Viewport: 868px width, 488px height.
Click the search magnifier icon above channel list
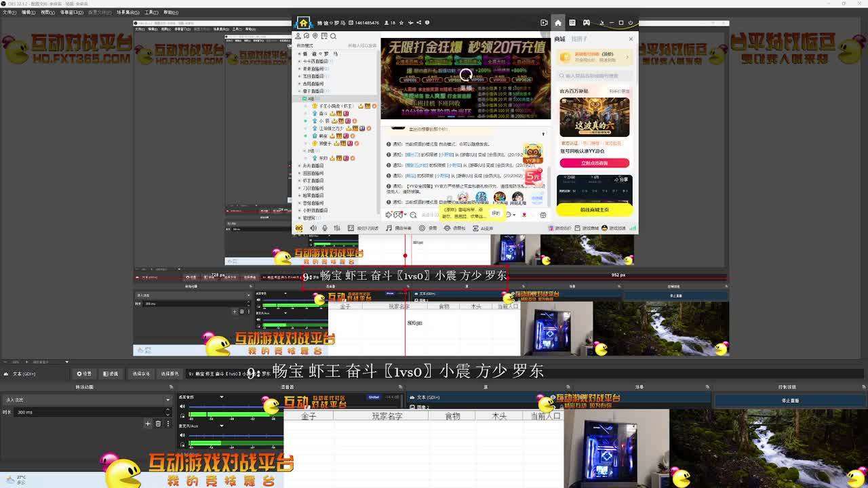pyautogui.click(x=333, y=36)
